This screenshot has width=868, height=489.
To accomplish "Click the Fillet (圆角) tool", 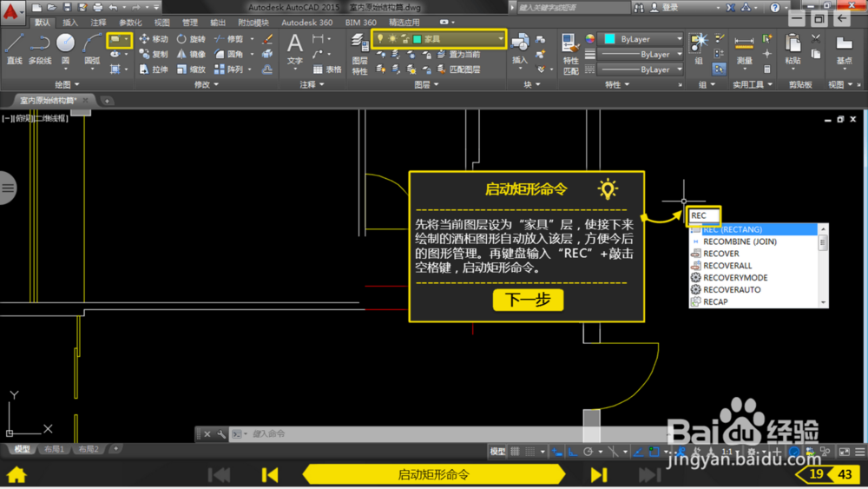I will (228, 54).
